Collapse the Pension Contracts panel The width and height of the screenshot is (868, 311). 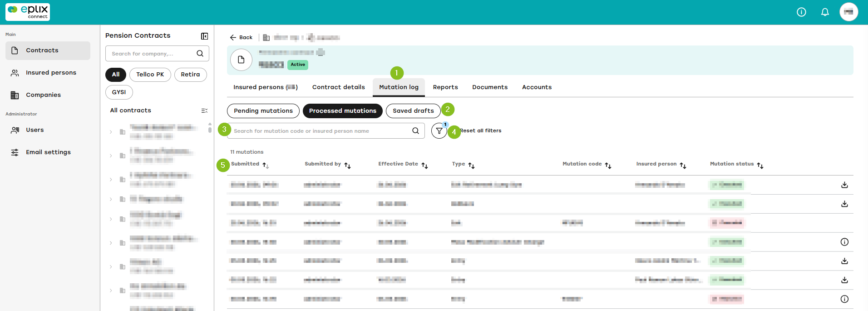point(204,36)
